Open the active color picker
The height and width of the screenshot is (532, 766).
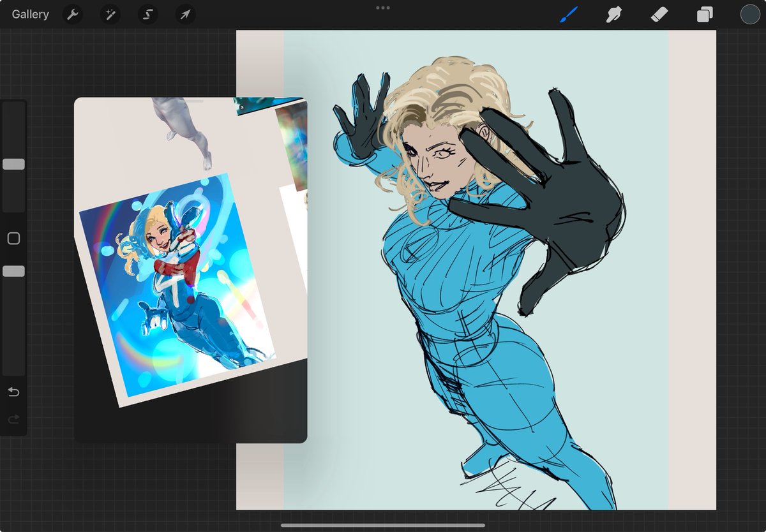750,14
